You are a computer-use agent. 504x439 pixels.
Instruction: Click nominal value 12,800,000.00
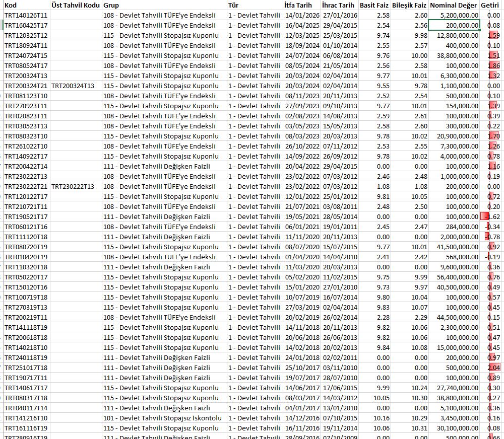(454, 35)
